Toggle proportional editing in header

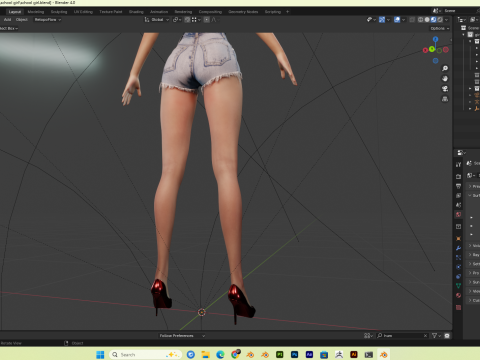tap(207, 20)
